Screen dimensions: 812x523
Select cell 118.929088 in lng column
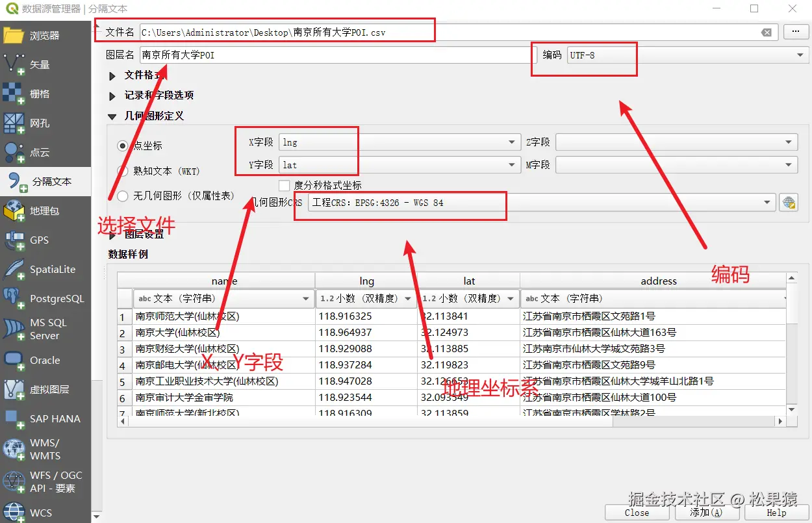point(366,349)
